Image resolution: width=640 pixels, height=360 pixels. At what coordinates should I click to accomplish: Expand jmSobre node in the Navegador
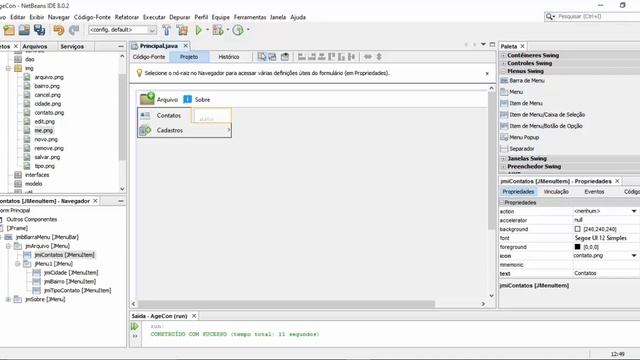click(8, 300)
